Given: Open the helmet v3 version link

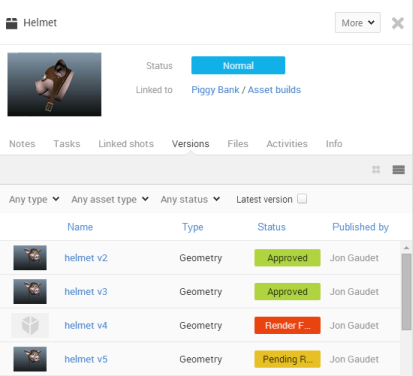Looking at the screenshot, I should (86, 292).
